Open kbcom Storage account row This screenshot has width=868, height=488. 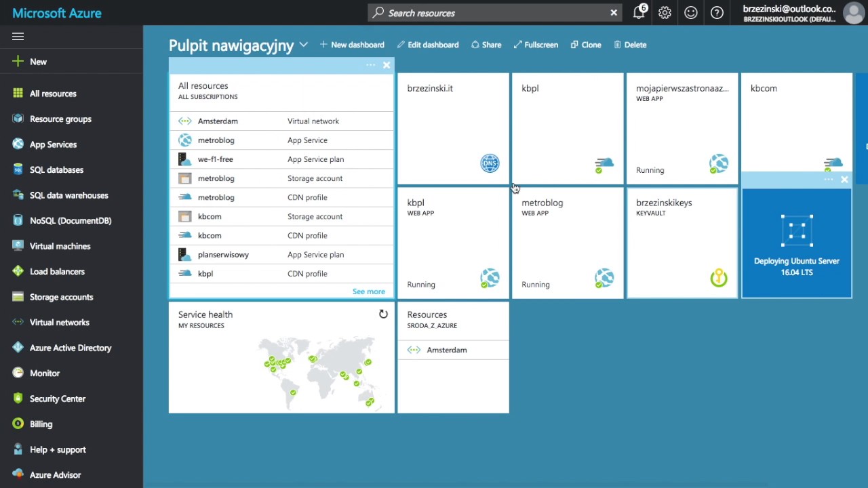281,216
